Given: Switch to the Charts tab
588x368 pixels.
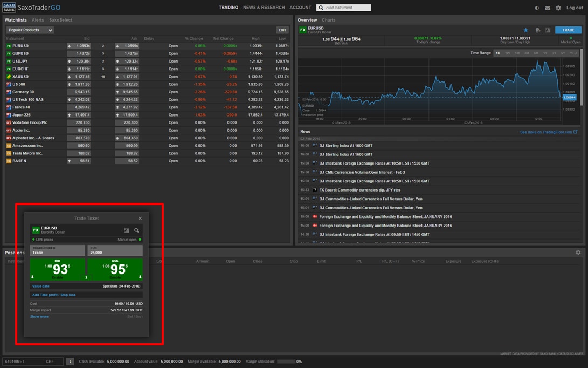Looking at the screenshot, I should coord(329,20).
